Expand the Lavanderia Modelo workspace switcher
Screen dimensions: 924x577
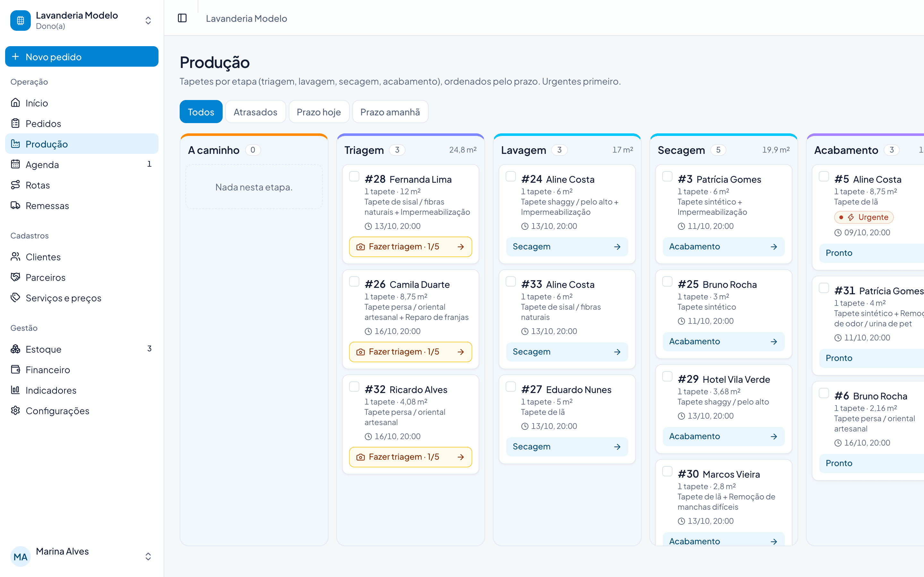click(148, 21)
